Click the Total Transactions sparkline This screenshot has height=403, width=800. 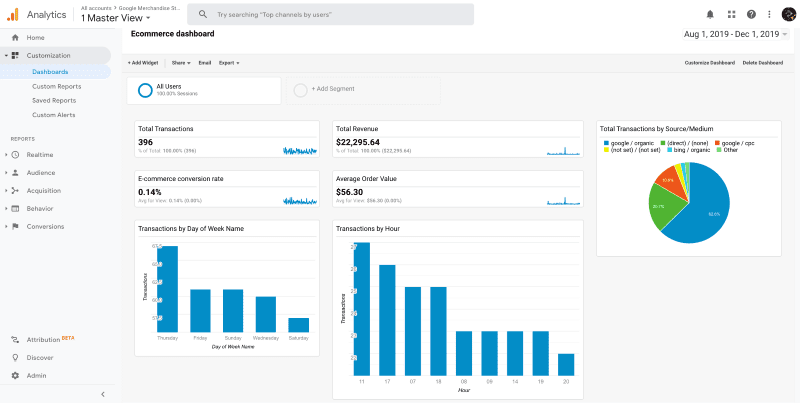[x=299, y=150]
